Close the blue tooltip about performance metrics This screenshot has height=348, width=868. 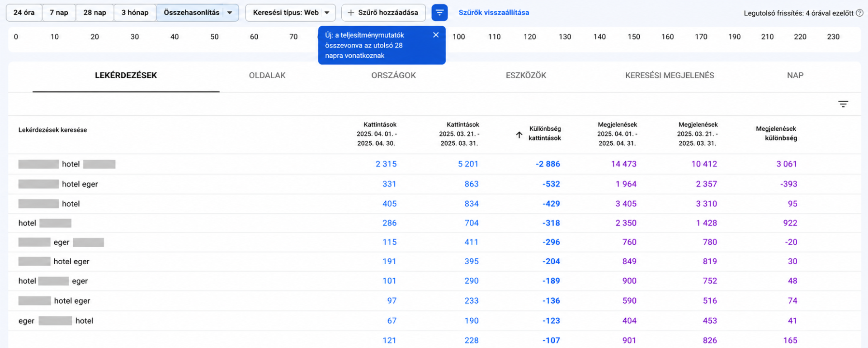point(436,35)
